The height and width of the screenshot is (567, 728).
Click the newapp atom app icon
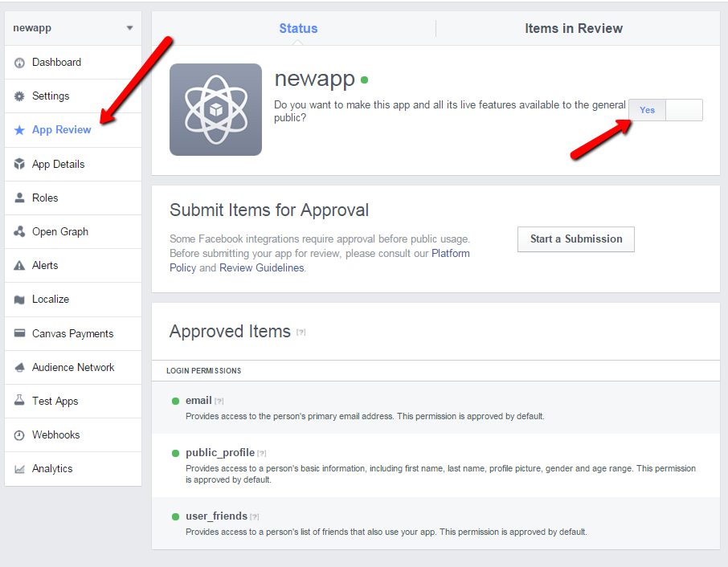215,109
